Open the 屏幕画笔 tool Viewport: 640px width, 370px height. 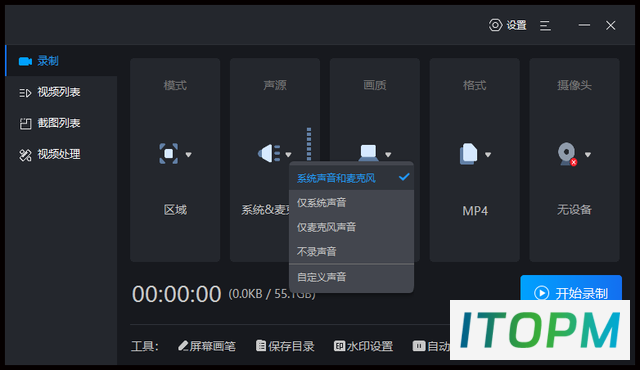pos(207,346)
